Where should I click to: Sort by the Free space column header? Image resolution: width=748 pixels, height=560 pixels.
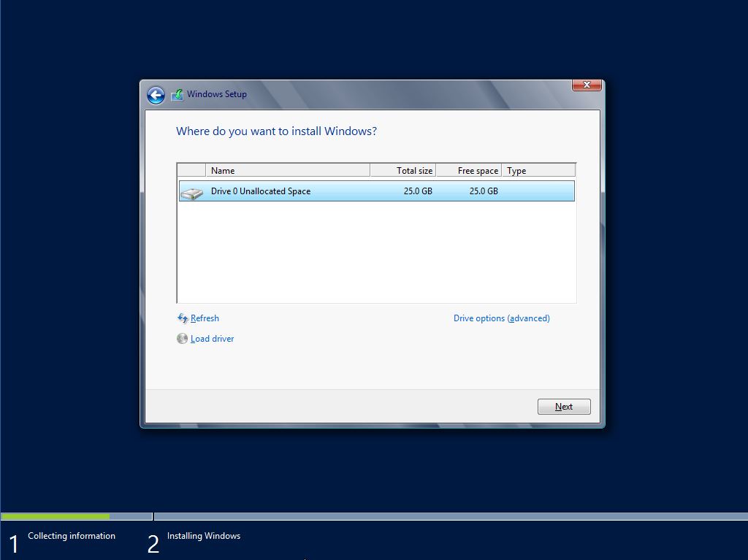point(468,170)
